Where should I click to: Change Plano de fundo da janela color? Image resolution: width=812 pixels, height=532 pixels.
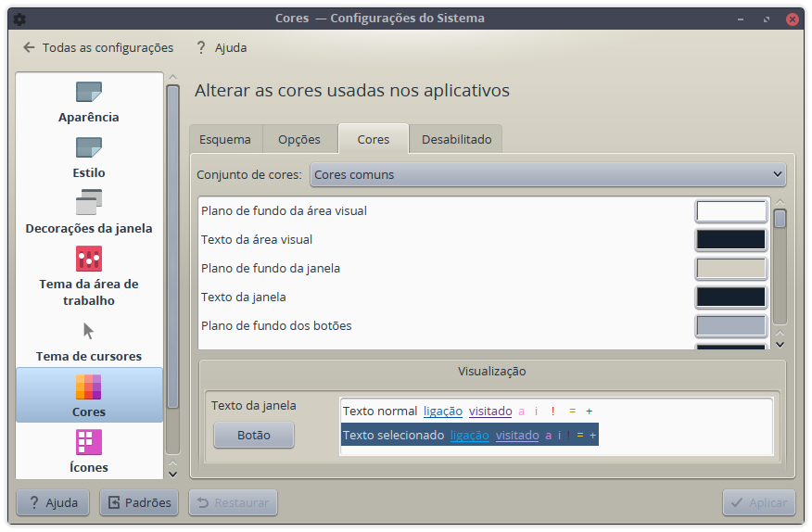[x=730, y=269]
